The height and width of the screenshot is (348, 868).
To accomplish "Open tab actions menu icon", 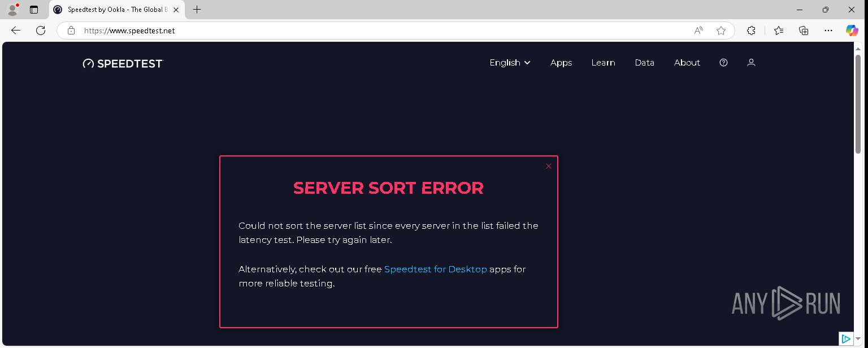I will point(34,10).
